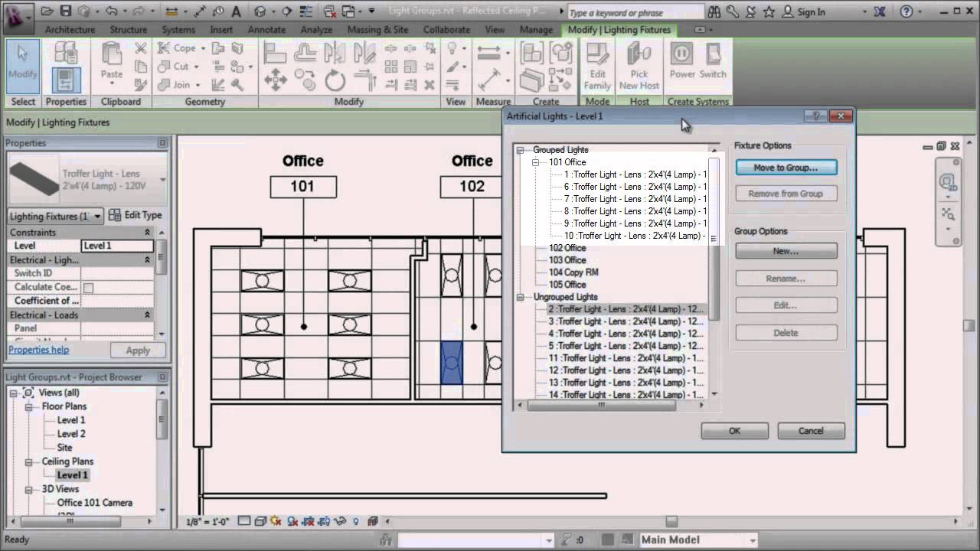Activate the Cope geometry tool
The image size is (980, 551).
177,47
